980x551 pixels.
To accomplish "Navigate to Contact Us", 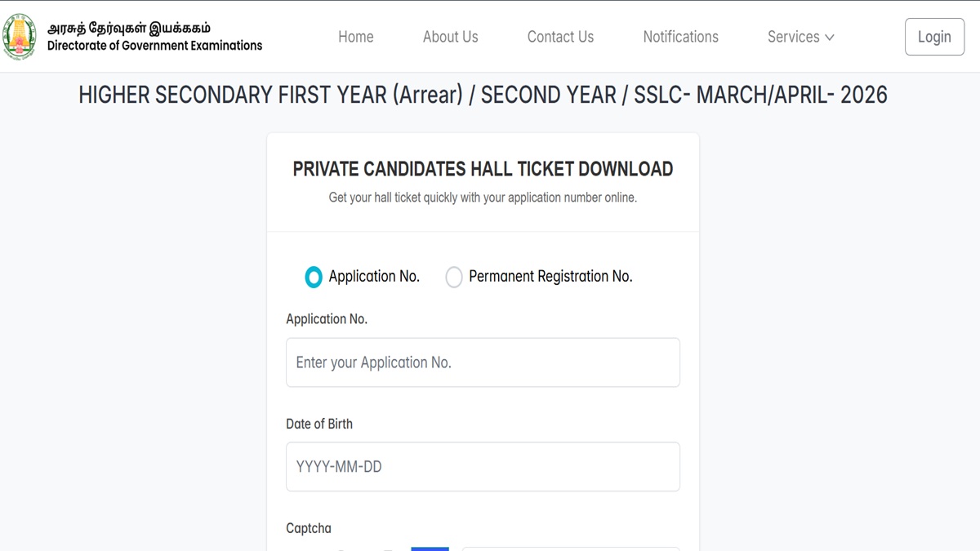I will [560, 37].
